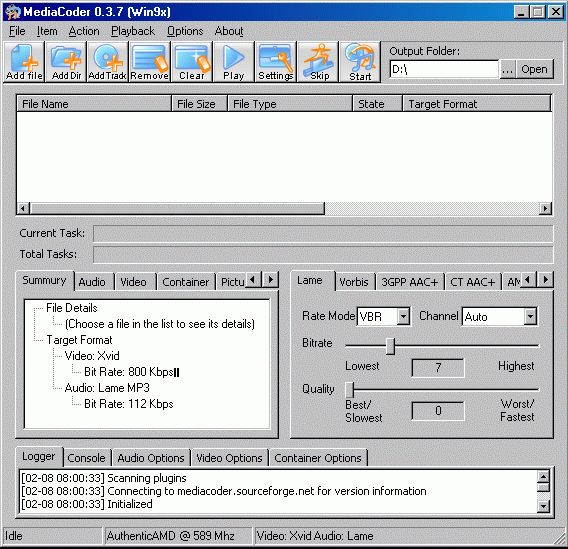Open Settings from the toolbar
The width and height of the screenshot is (568, 549).
(276, 62)
